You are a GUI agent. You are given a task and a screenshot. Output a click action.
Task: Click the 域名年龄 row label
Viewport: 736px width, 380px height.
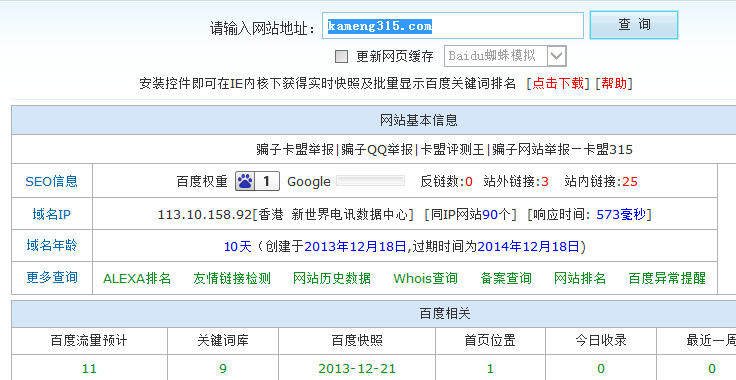point(52,245)
